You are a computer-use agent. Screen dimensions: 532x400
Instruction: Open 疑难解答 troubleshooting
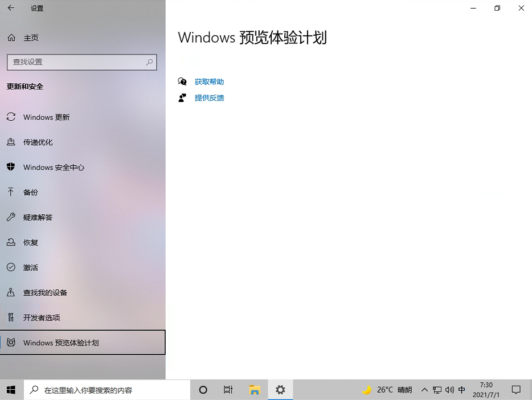[x=38, y=217]
